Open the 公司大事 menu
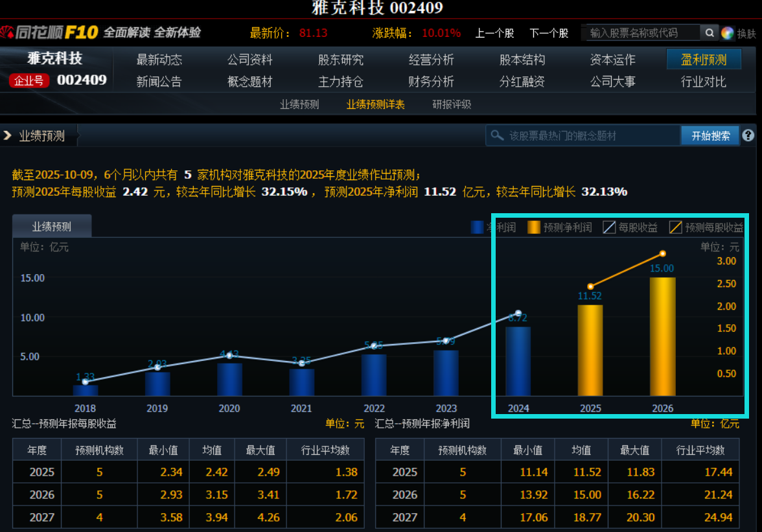This screenshot has height=532, width=762. click(x=612, y=82)
